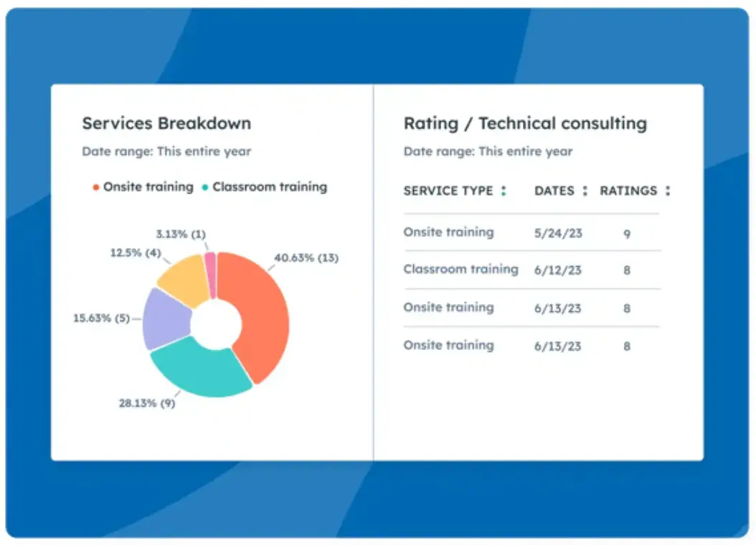756x545 pixels.
Task: Open the SERVICE TYPE column options menu
Action: pos(504,191)
